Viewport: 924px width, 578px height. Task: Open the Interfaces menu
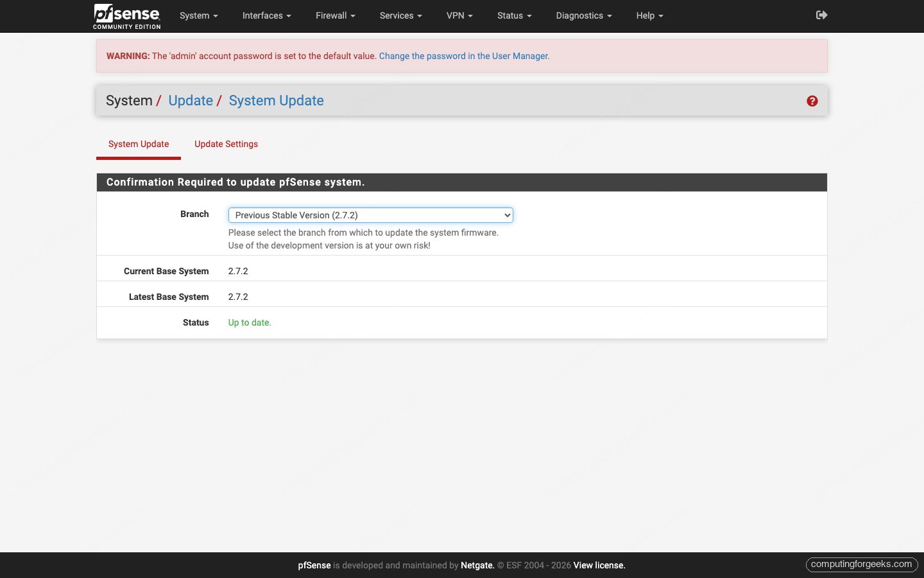[267, 15]
